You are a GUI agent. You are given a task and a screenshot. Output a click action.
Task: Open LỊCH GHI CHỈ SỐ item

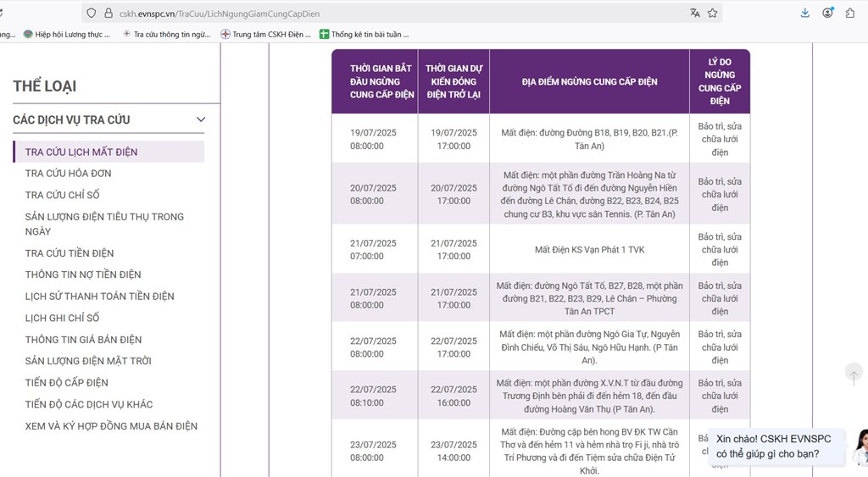click(63, 318)
